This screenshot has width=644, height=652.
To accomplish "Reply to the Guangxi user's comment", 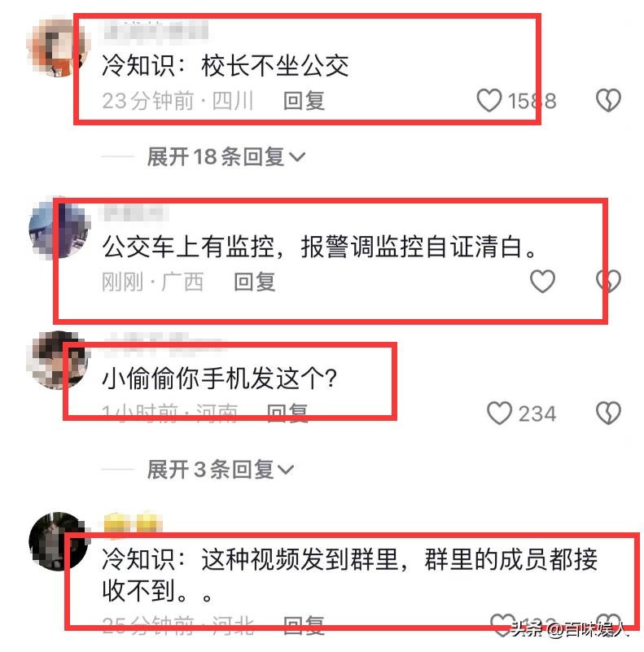I will (x=255, y=282).
